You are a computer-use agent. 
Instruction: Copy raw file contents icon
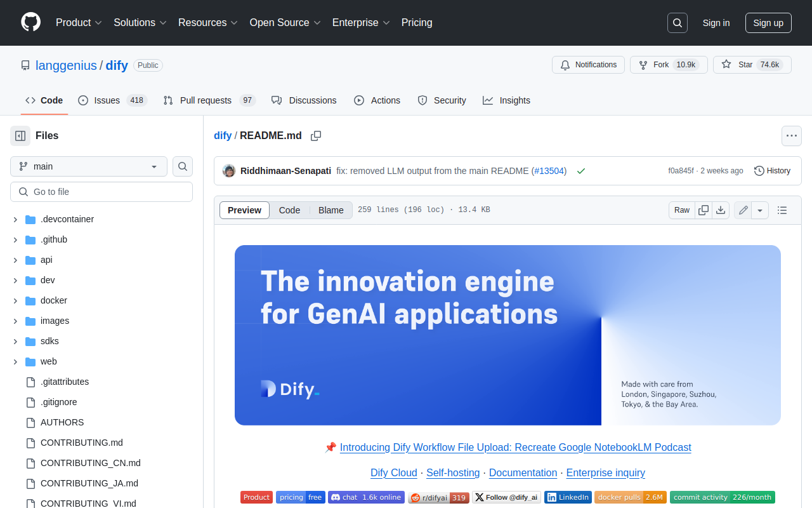(704, 210)
